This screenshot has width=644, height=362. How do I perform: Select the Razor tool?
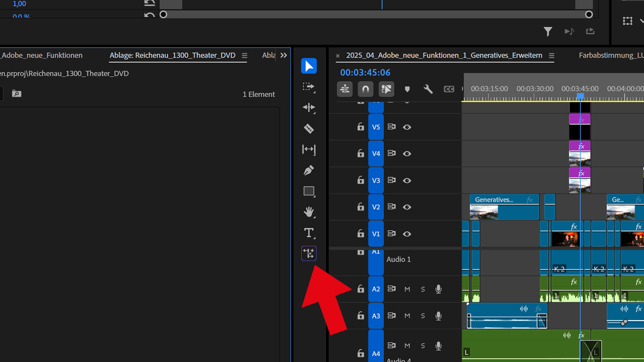click(309, 129)
